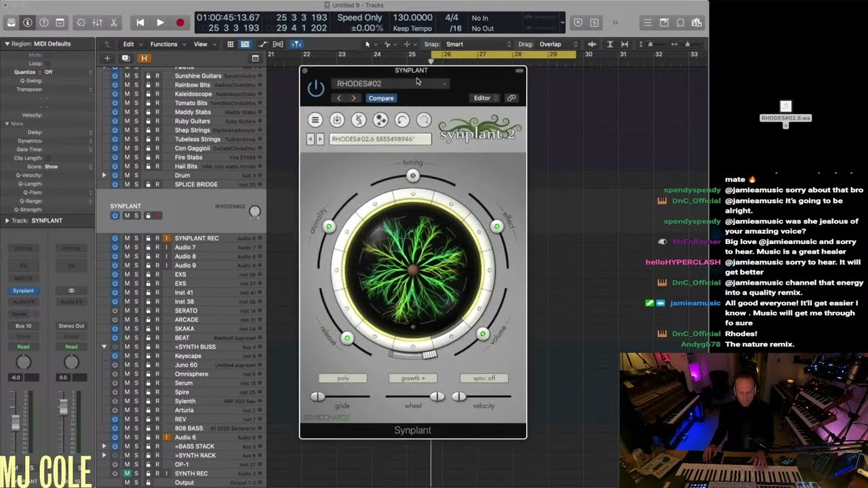Click the scissors editors icon in toolbar
This screenshot has width=868, height=488.
(x=113, y=22)
